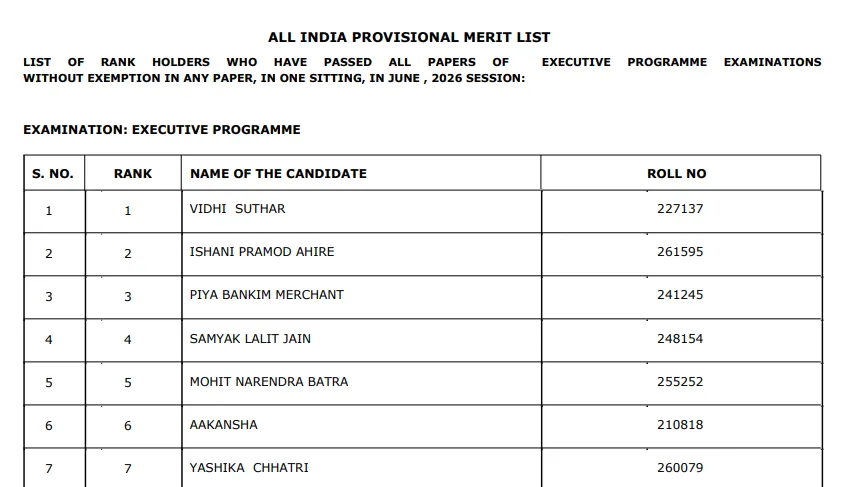Viewport: 847px width, 487px height.
Task: Select candidate name VIDHI SUTHAR
Action: [x=237, y=209]
